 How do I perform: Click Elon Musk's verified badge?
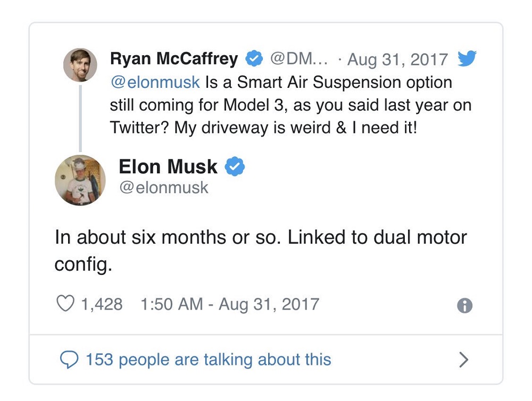(x=235, y=167)
